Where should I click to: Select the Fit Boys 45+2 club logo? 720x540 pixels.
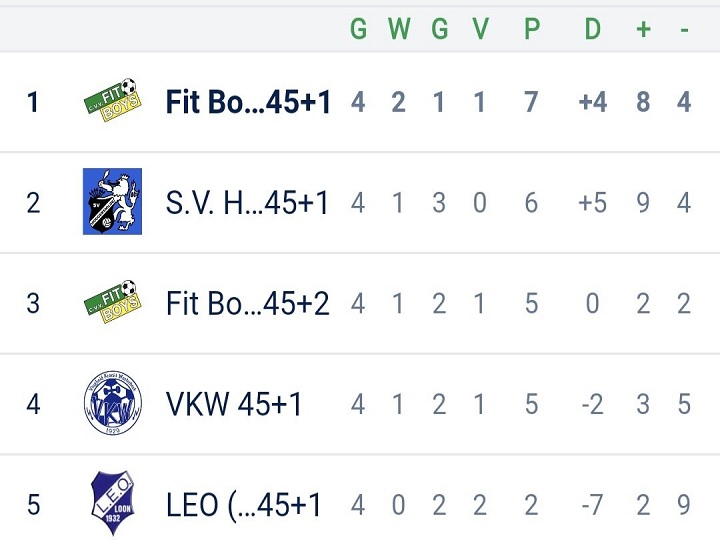click(x=112, y=302)
